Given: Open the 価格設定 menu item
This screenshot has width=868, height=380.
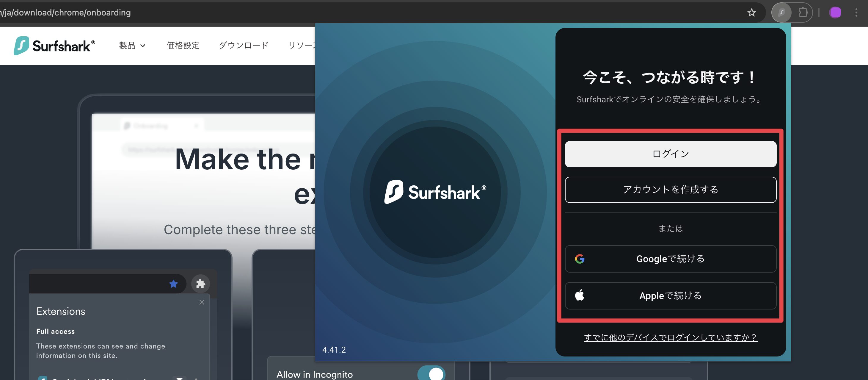Looking at the screenshot, I should 183,46.
